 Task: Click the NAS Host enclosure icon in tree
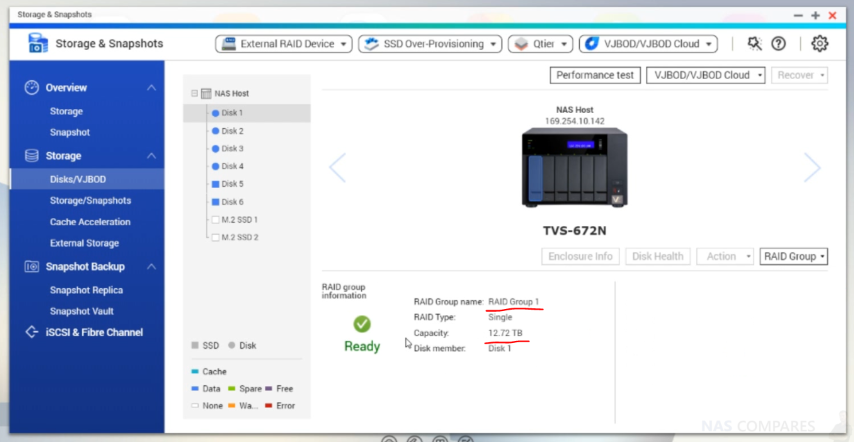click(206, 94)
